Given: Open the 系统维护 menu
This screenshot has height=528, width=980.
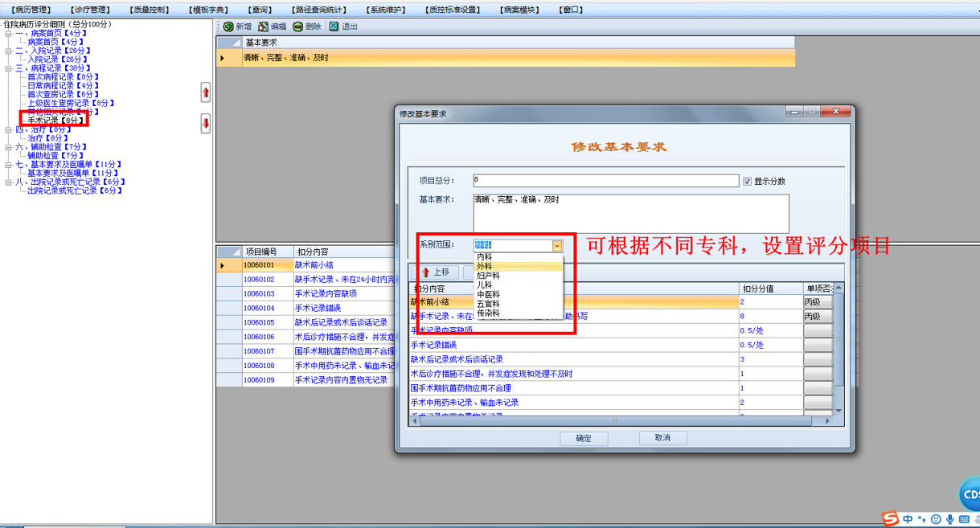Looking at the screenshot, I should [387, 10].
